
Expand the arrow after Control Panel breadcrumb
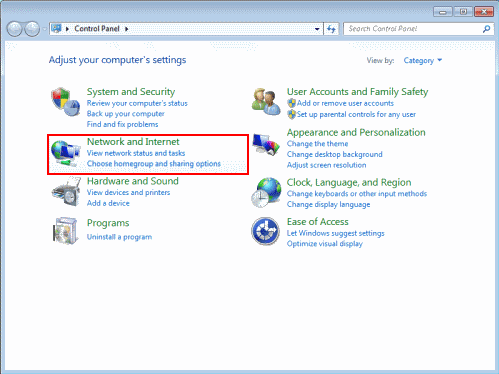[127, 29]
